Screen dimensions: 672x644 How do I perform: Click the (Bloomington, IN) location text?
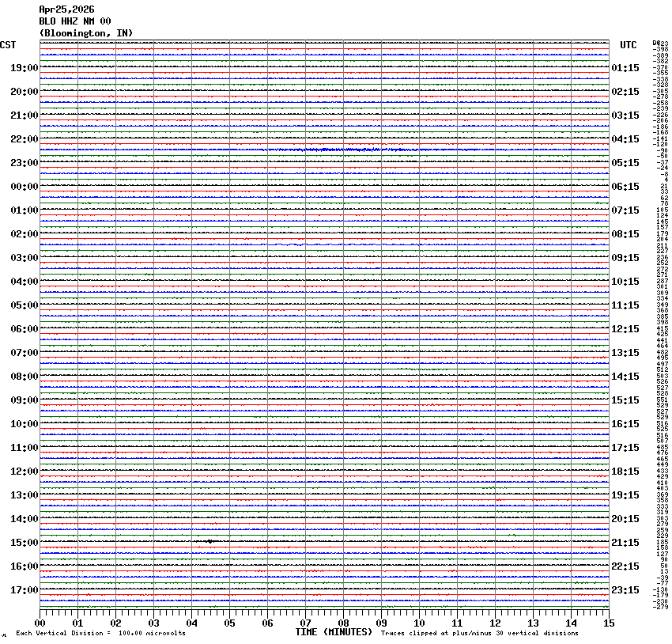[86, 32]
